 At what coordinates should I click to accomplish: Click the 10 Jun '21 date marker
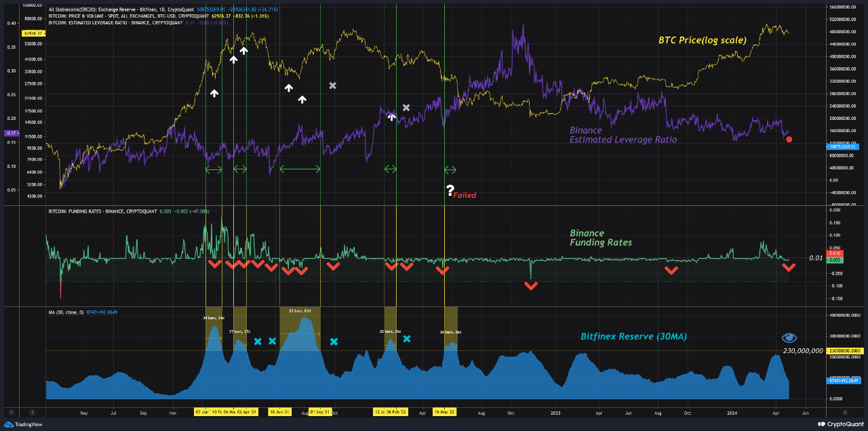(x=279, y=411)
